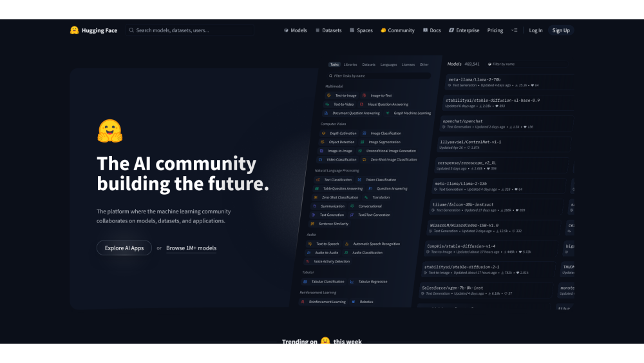Open the Models text link in navbar

(299, 30)
